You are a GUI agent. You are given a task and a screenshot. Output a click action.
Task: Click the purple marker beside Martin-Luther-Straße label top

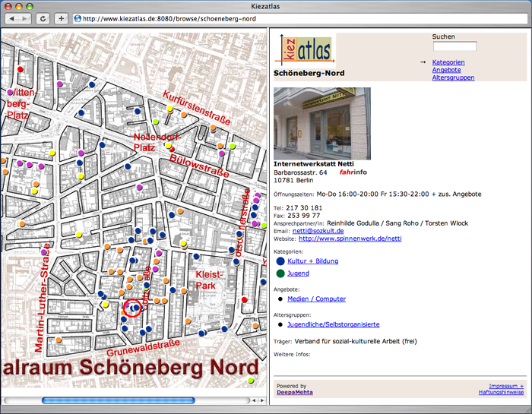coord(44,252)
